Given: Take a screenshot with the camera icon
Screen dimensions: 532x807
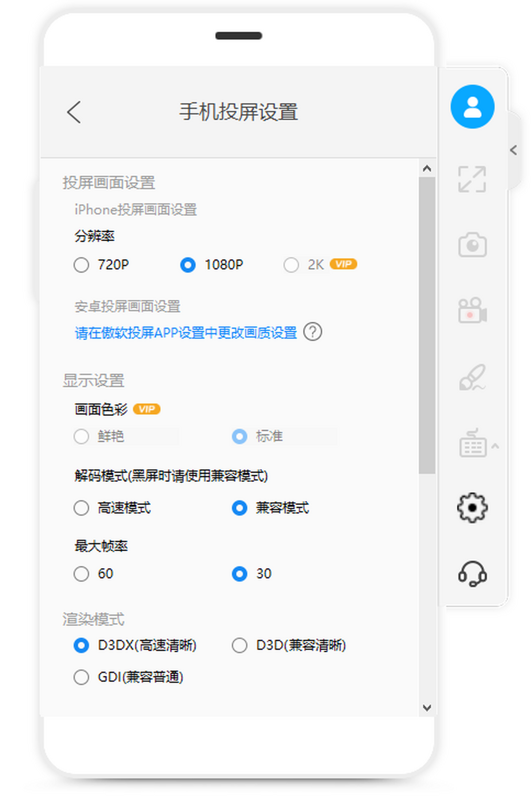Looking at the screenshot, I should pyautogui.click(x=472, y=245).
